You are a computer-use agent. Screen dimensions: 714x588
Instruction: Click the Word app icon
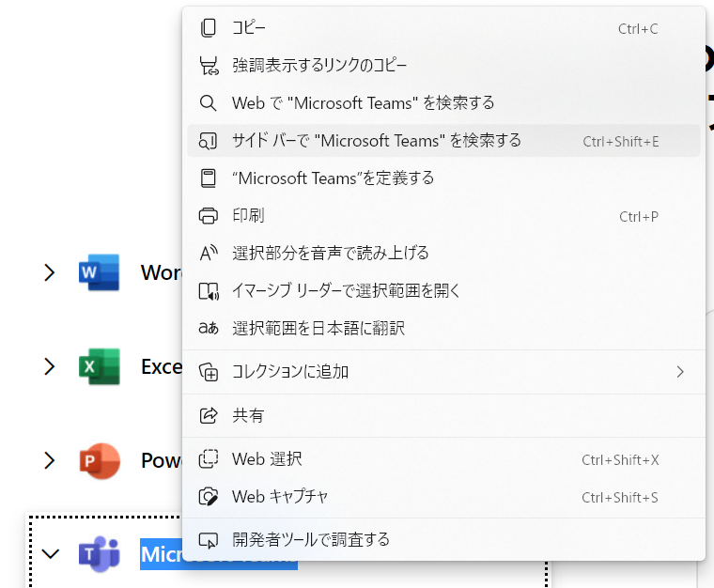pos(100,272)
